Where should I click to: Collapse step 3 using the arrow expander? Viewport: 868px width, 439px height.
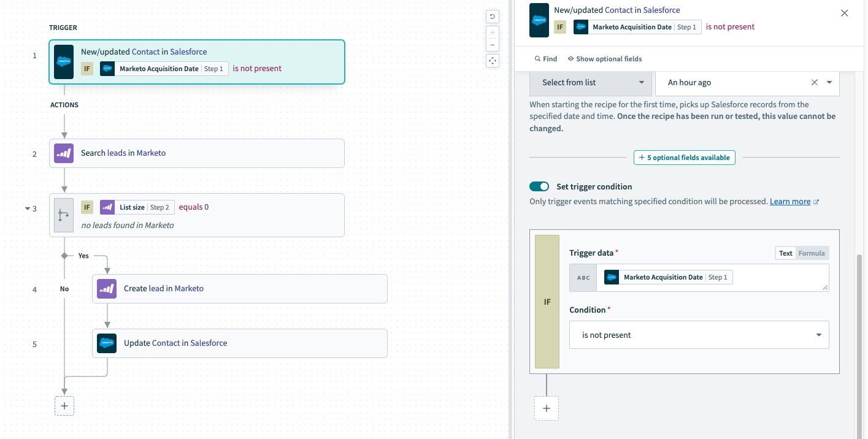[27, 208]
